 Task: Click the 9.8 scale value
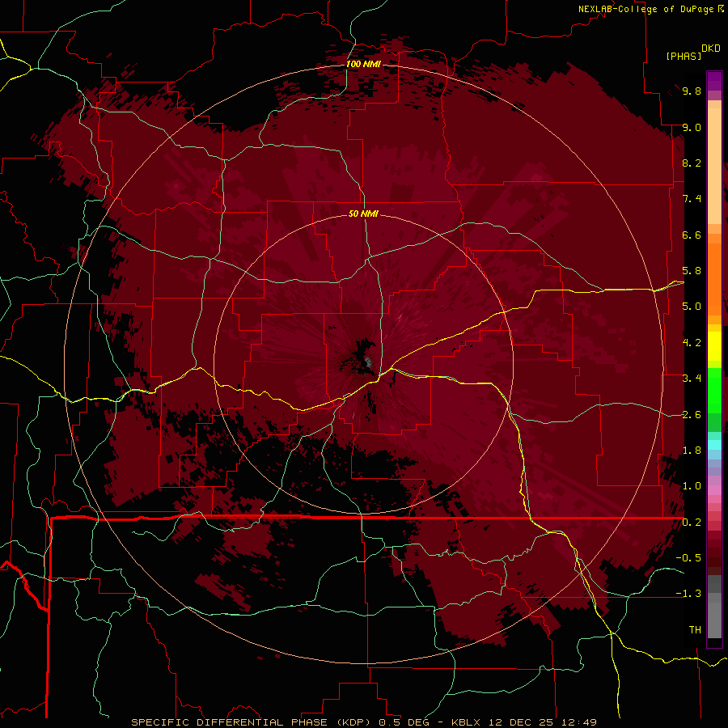[x=692, y=91]
